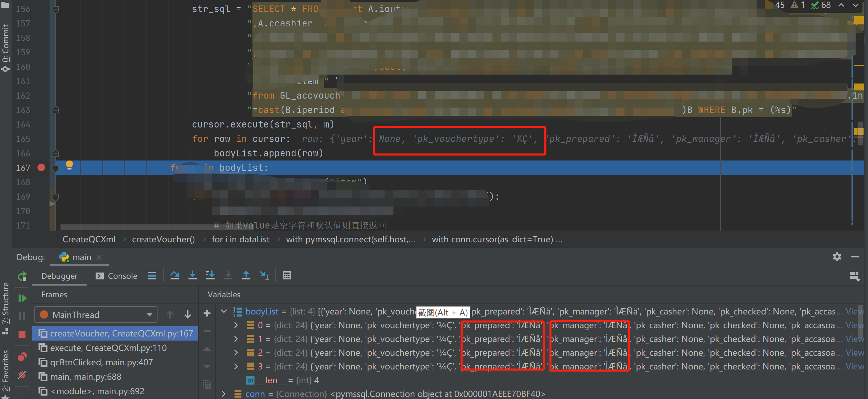Select the Debugger tab
The height and width of the screenshot is (399, 868).
(59, 276)
